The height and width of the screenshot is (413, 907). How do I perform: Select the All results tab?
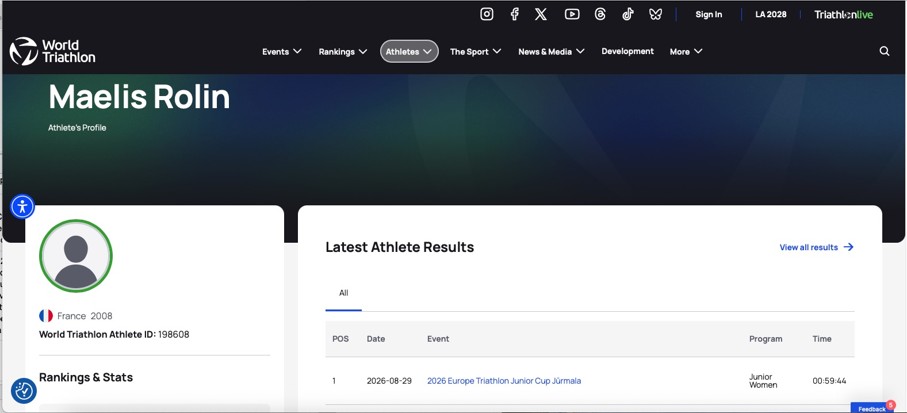pos(344,293)
